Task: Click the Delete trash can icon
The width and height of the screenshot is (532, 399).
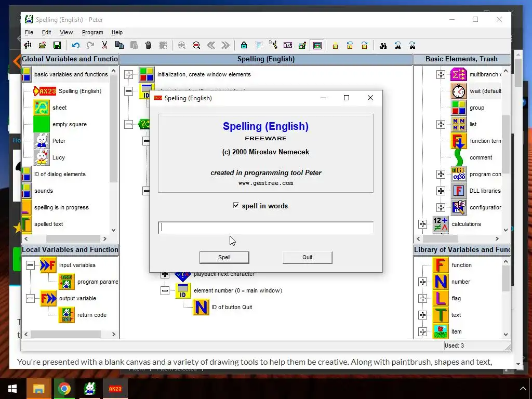Action: pyautogui.click(x=148, y=45)
